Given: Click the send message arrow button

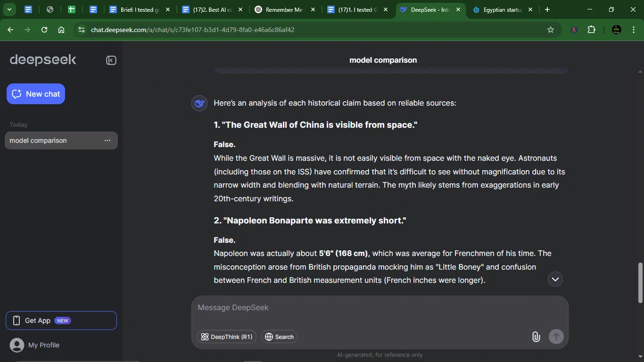Looking at the screenshot, I should (556, 337).
